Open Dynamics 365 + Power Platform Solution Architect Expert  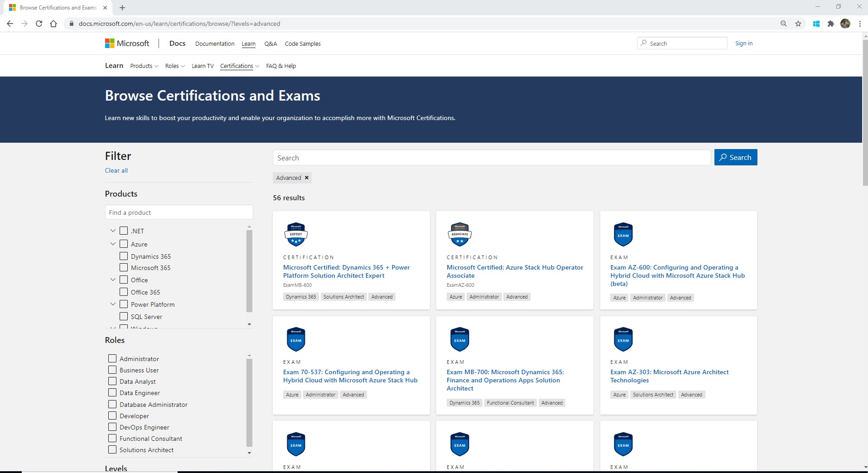pos(346,271)
